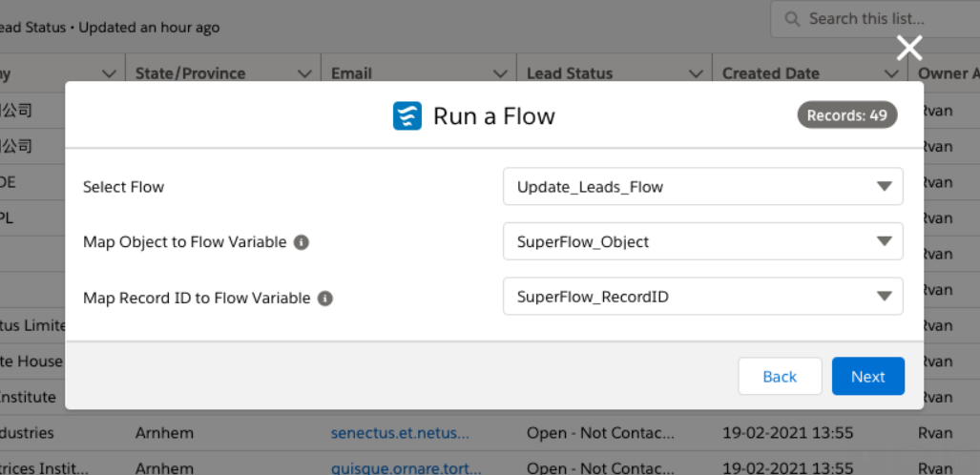
Task: Click the Records: 49 badge
Action: (846, 115)
